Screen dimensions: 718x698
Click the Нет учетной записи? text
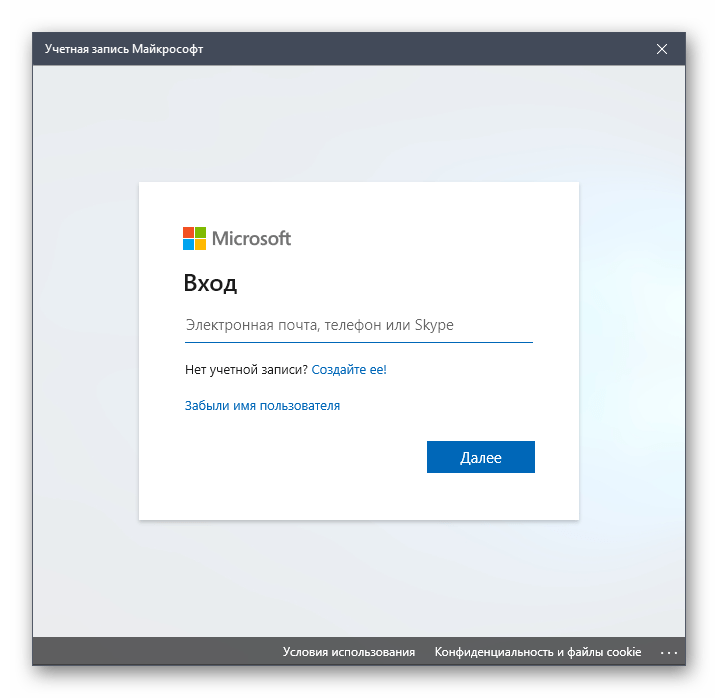[x=246, y=370]
